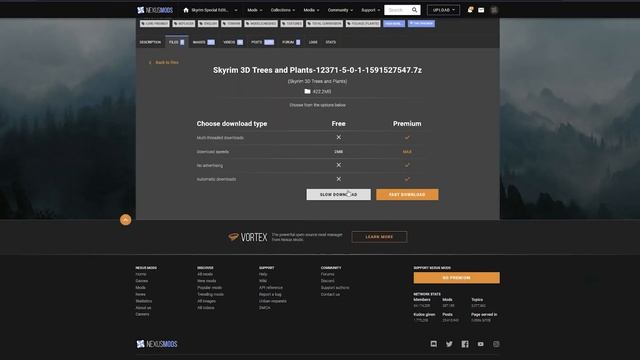Expand the Media menu
Viewport: 640px width, 360px height.
tap(311, 10)
